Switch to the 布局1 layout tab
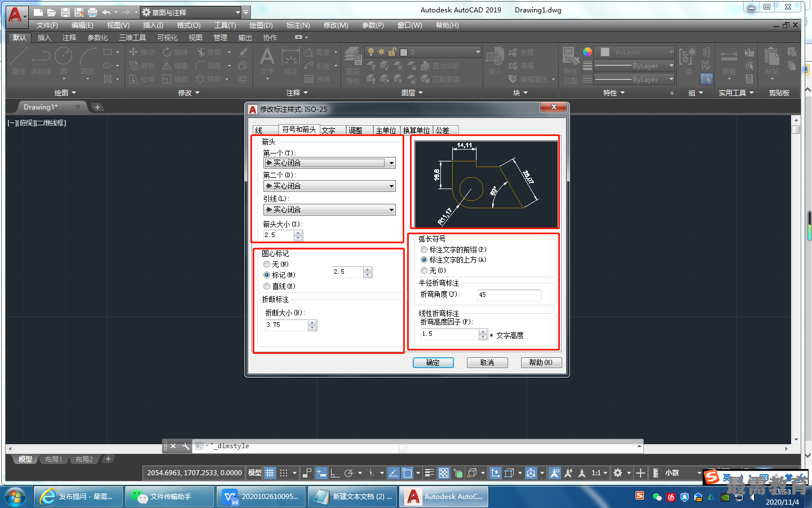The height and width of the screenshot is (508, 812). coord(54,459)
